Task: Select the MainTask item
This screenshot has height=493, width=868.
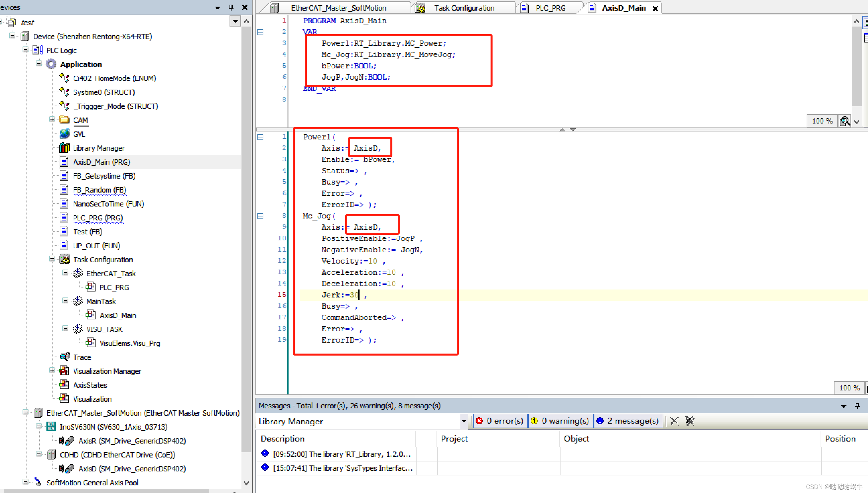Action: (x=101, y=301)
